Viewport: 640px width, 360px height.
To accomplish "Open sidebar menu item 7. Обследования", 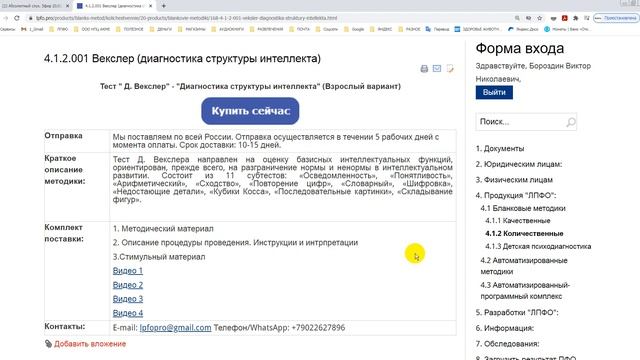I will tap(507, 344).
